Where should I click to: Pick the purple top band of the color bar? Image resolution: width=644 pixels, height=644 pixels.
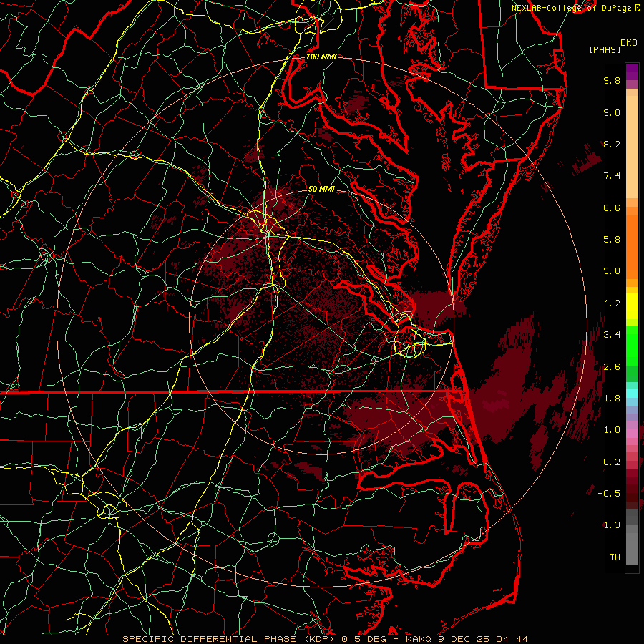(x=632, y=72)
